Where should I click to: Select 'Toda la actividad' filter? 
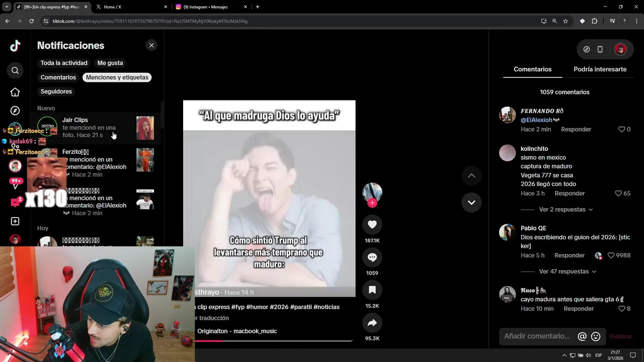pyautogui.click(x=64, y=63)
